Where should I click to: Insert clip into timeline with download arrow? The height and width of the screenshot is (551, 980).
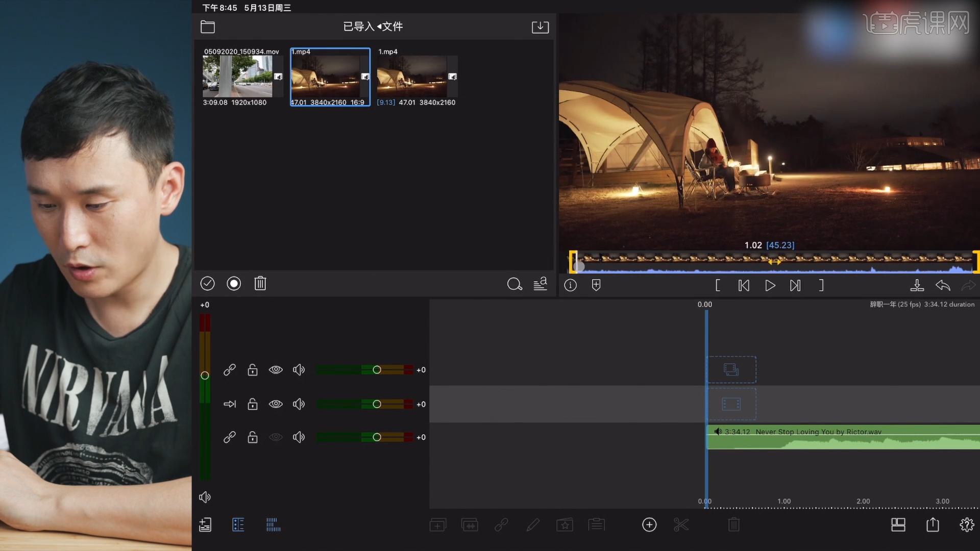(917, 285)
